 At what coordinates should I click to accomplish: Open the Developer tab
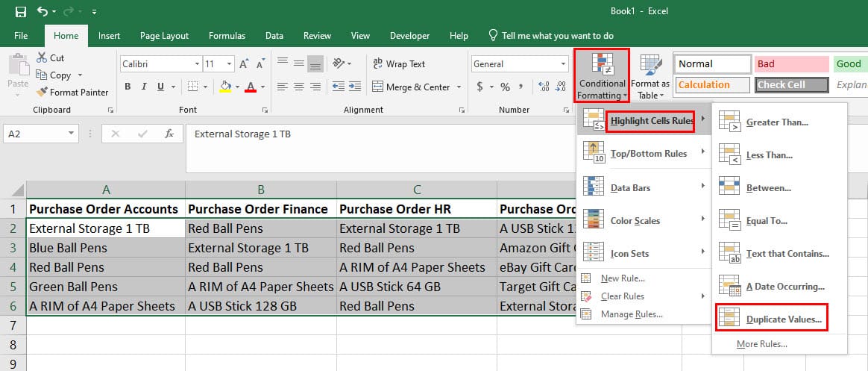pos(409,36)
